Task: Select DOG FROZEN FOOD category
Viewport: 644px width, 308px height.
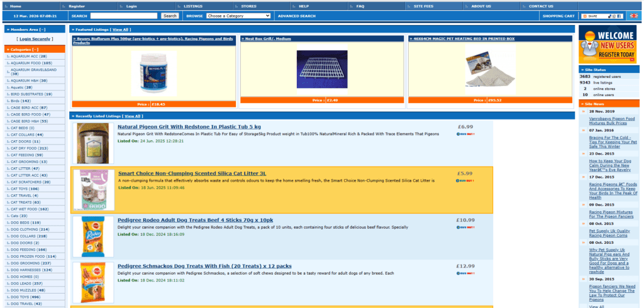Action: pos(33,256)
